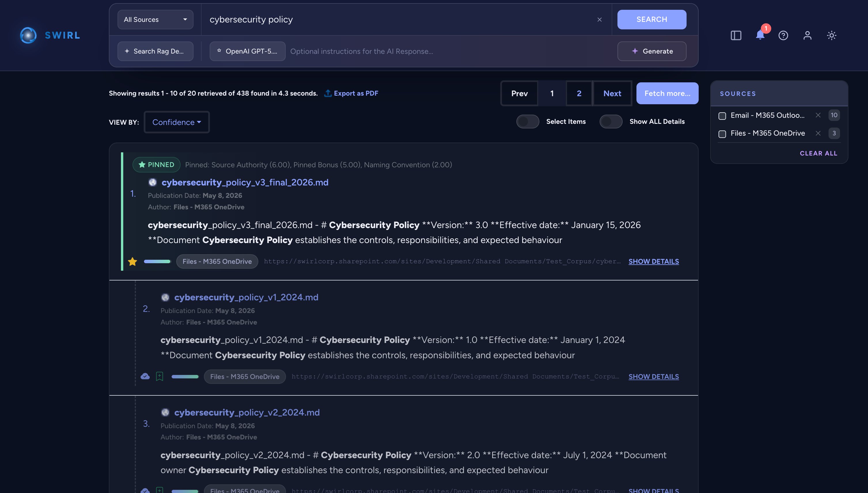Open the Search Rag De... prompt selector
This screenshot has width=868, height=493.
(156, 51)
